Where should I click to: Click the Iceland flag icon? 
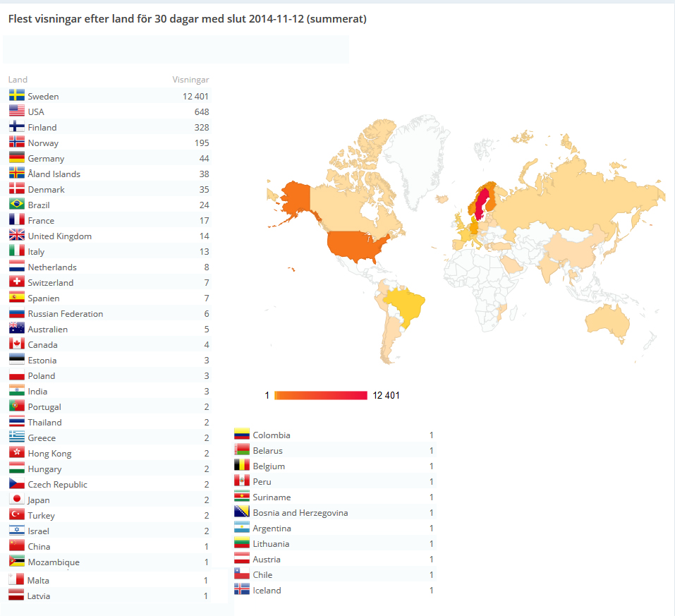click(x=242, y=589)
